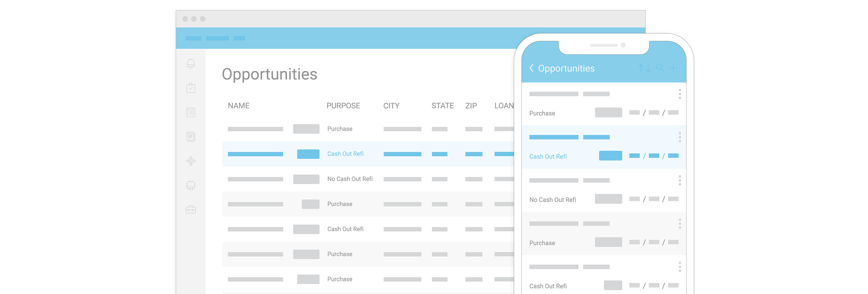
Task: Open the chip processor icon in the sidebar
Action: point(191,185)
